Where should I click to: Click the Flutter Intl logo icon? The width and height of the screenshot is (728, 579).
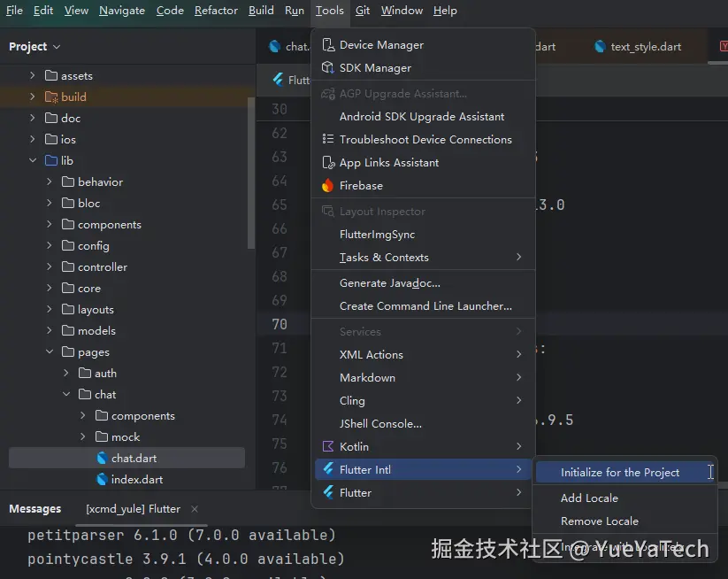(328, 469)
